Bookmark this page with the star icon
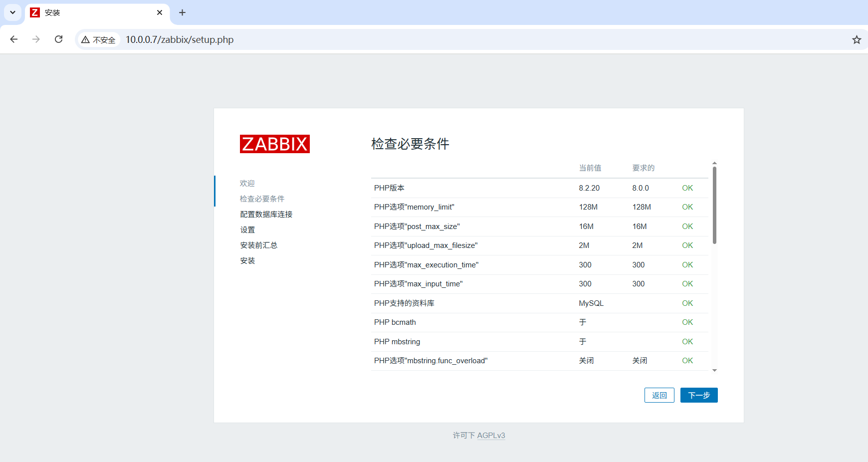868x462 pixels. (857, 40)
